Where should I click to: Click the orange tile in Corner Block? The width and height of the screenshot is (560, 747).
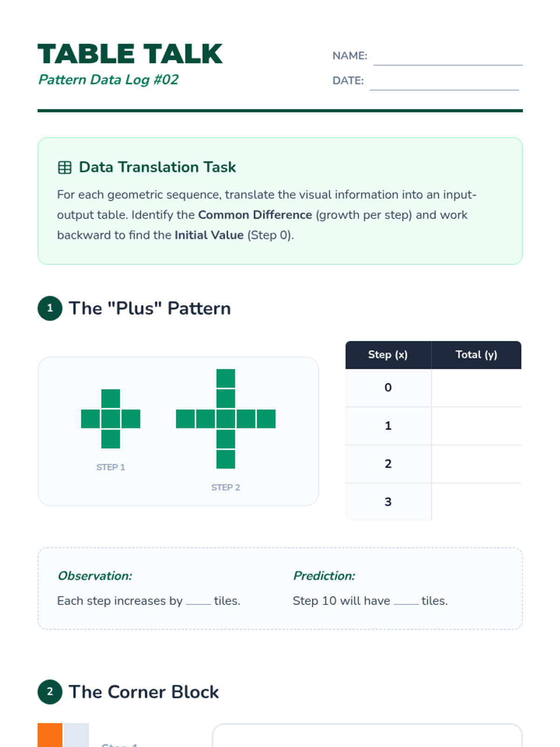[50, 735]
